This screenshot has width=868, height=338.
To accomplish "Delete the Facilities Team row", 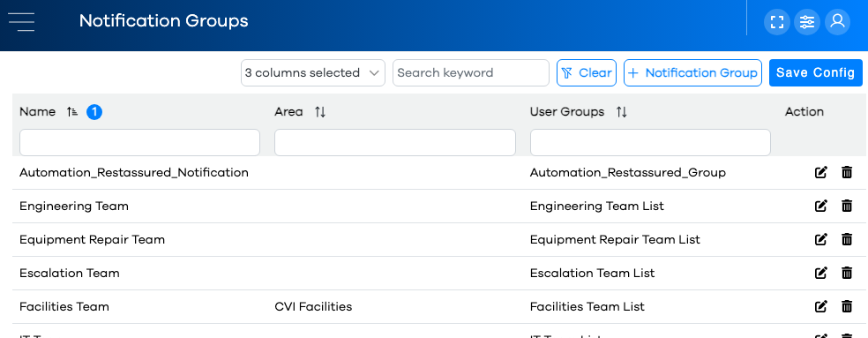I will coord(847,306).
